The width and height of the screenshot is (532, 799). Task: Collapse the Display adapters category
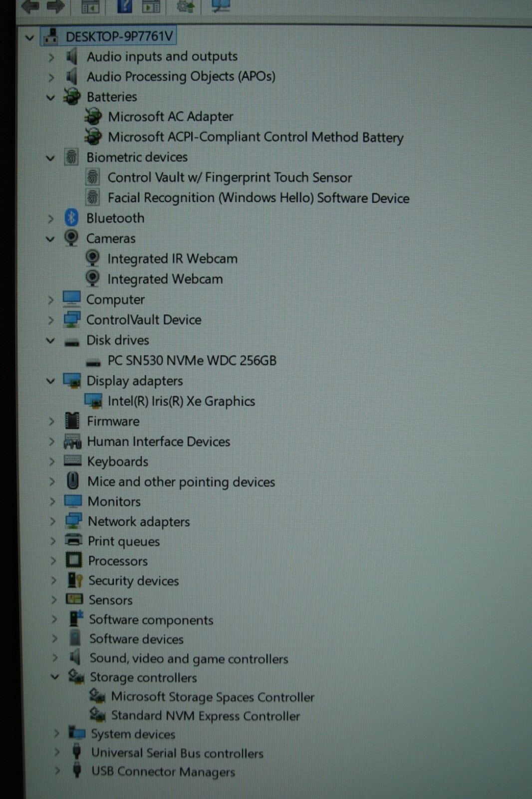[x=50, y=381]
